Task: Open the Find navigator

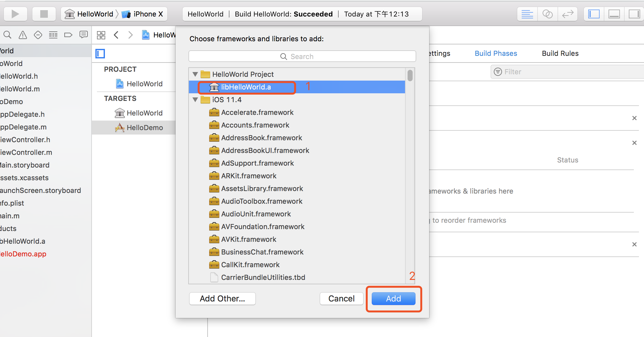Action: pos(8,35)
